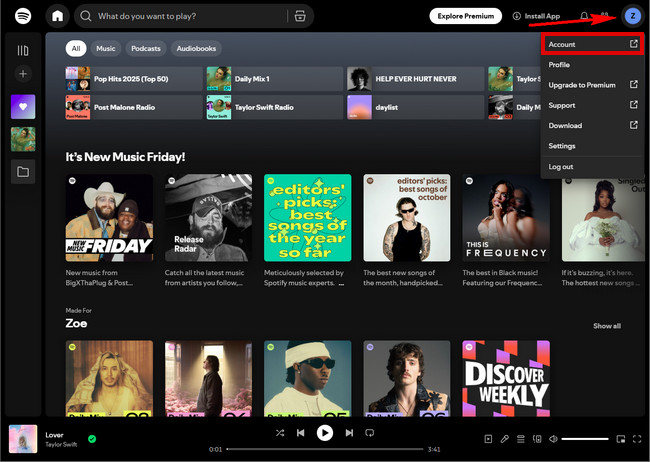The width and height of the screenshot is (650, 462).
Task: Click the Spotify logo
Action: point(23,16)
